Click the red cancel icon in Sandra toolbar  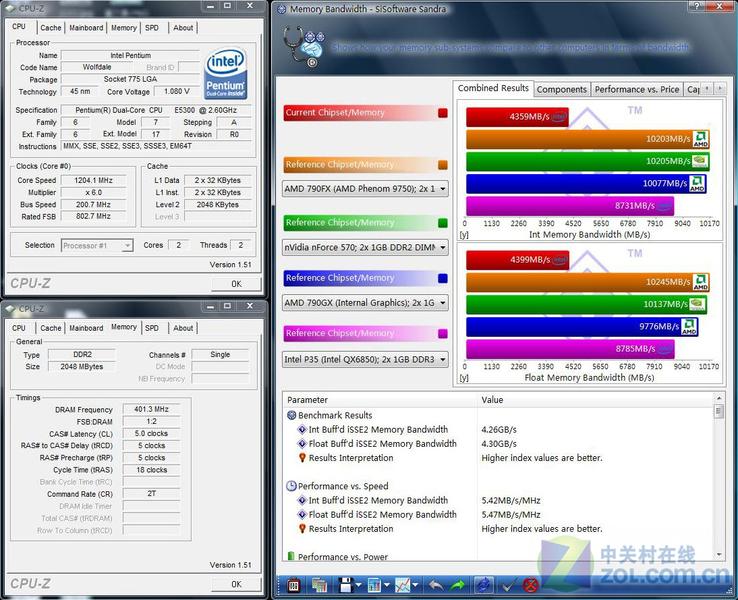pyautogui.click(x=531, y=585)
